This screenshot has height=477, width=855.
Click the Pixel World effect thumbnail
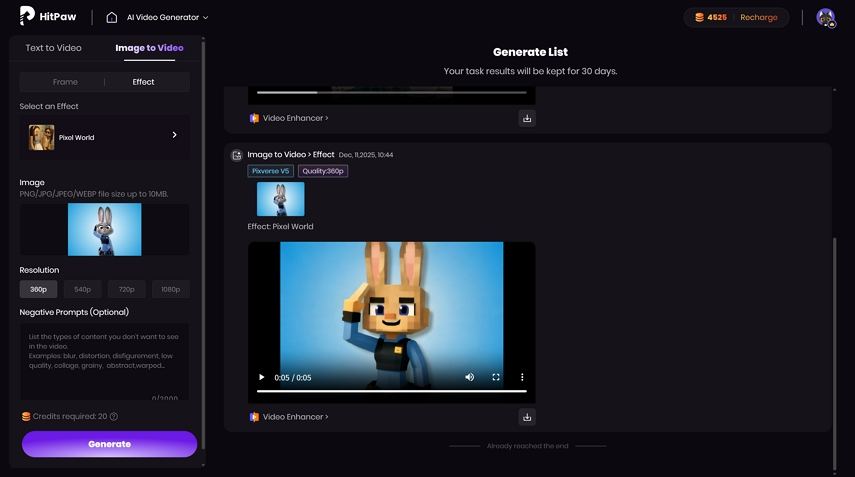pos(41,137)
